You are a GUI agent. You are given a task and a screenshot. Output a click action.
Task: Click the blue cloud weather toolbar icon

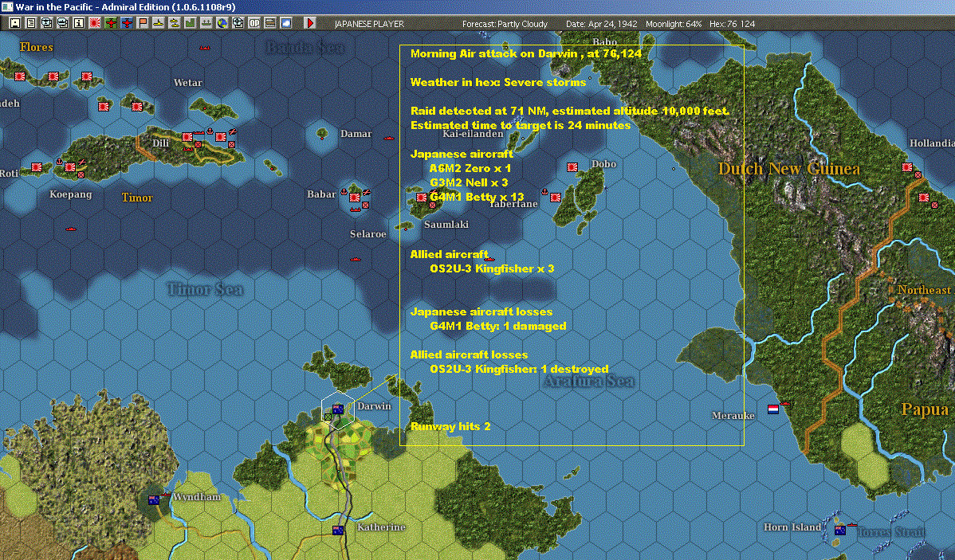285,23
